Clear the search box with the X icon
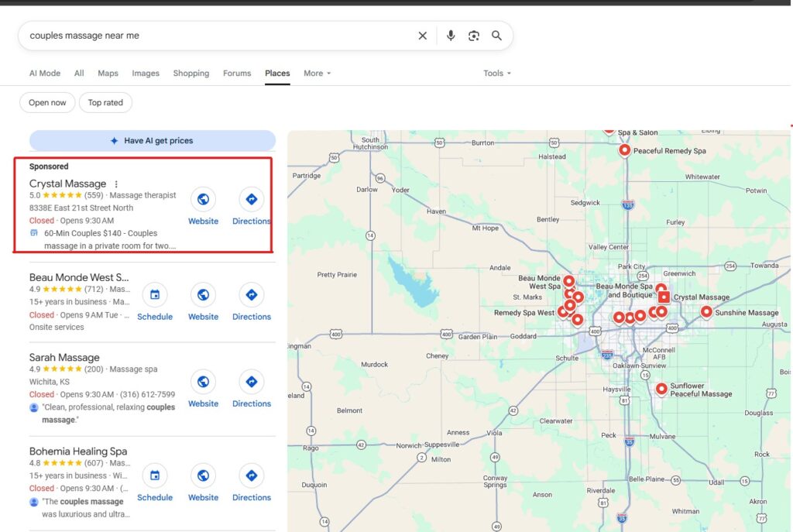The image size is (793, 532). tap(422, 36)
